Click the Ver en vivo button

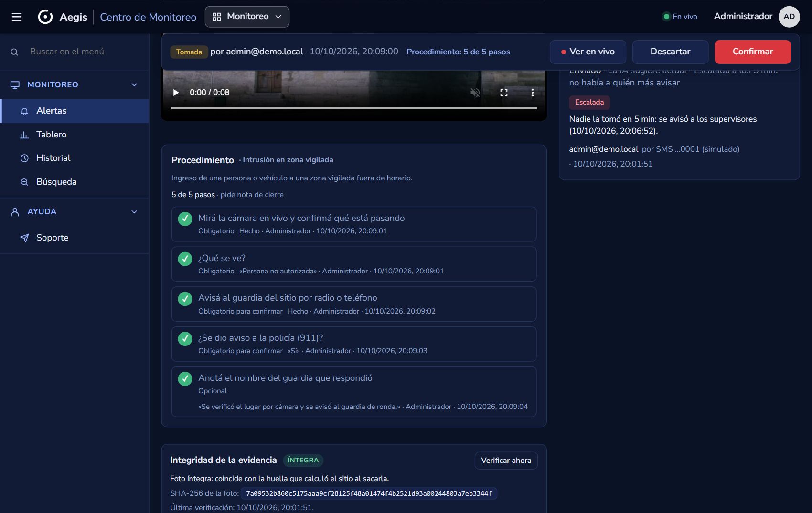click(x=588, y=52)
